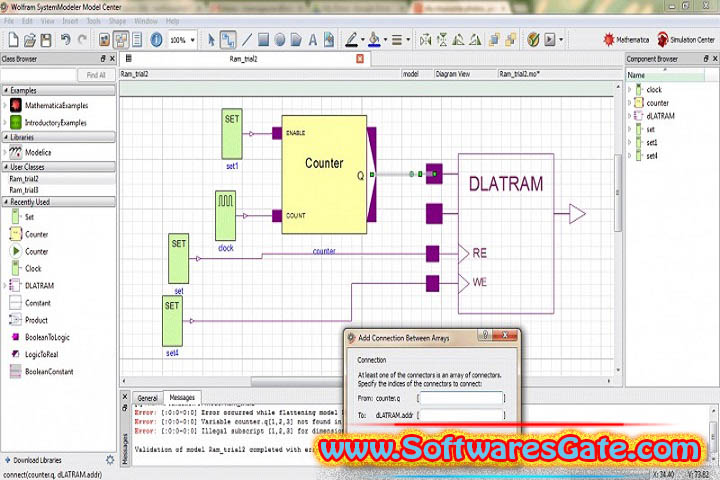Open the View menu
This screenshot has height=480, width=720.
(x=47, y=21)
